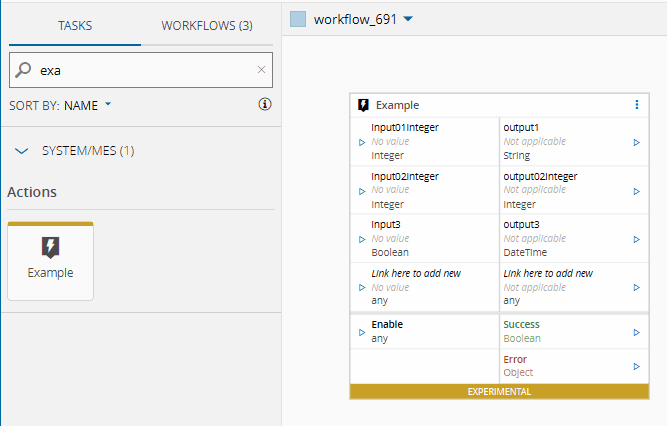Click the Enable input port arrow

pos(362,331)
